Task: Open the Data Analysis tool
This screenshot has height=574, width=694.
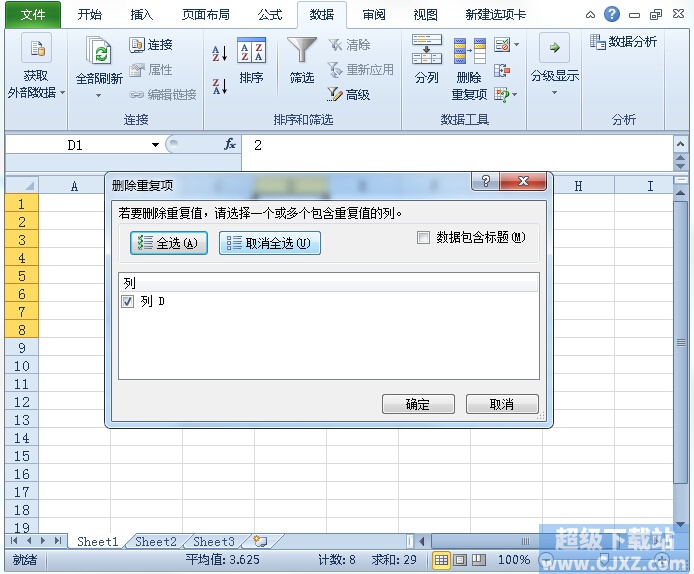Action: (623, 42)
